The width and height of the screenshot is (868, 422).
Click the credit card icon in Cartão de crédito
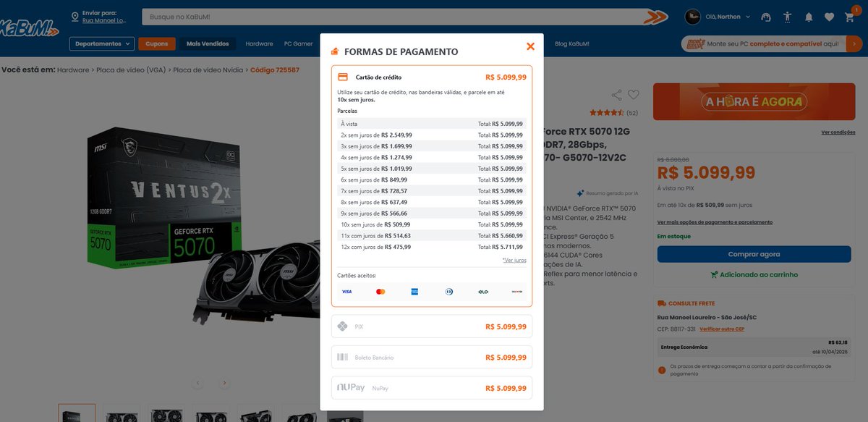[343, 77]
